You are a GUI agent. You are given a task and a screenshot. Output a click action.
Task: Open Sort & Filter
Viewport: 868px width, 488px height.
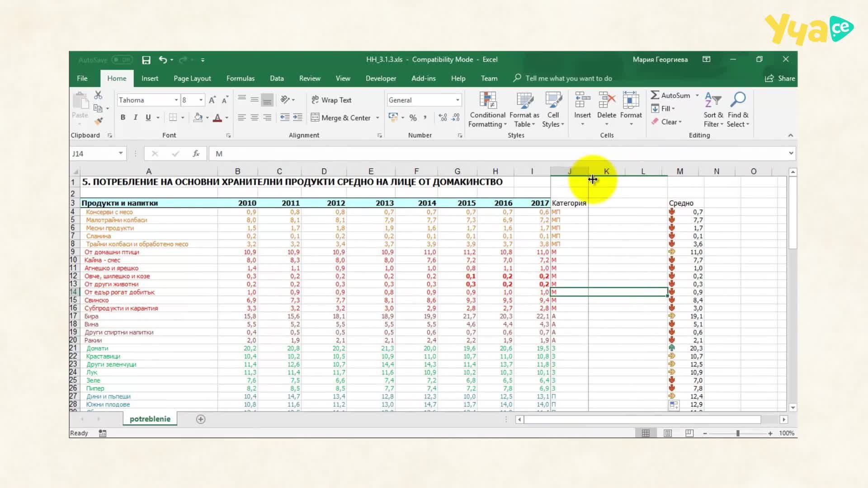(713, 110)
